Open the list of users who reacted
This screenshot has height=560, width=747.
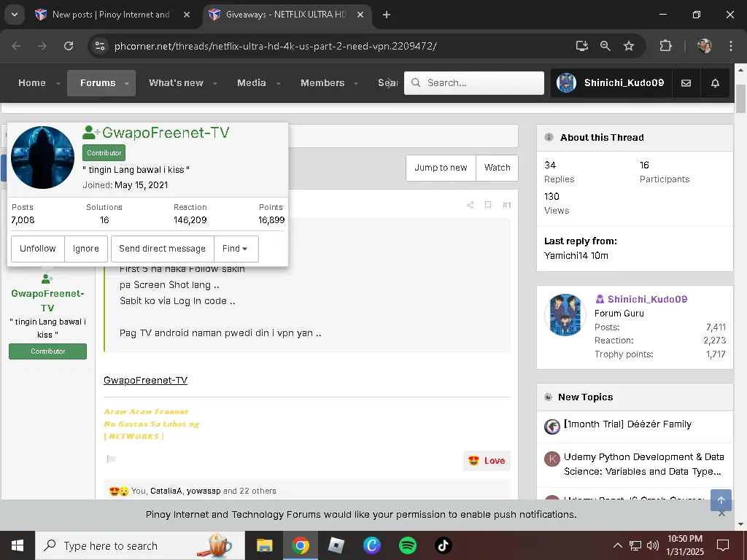[x=204, y=491]
